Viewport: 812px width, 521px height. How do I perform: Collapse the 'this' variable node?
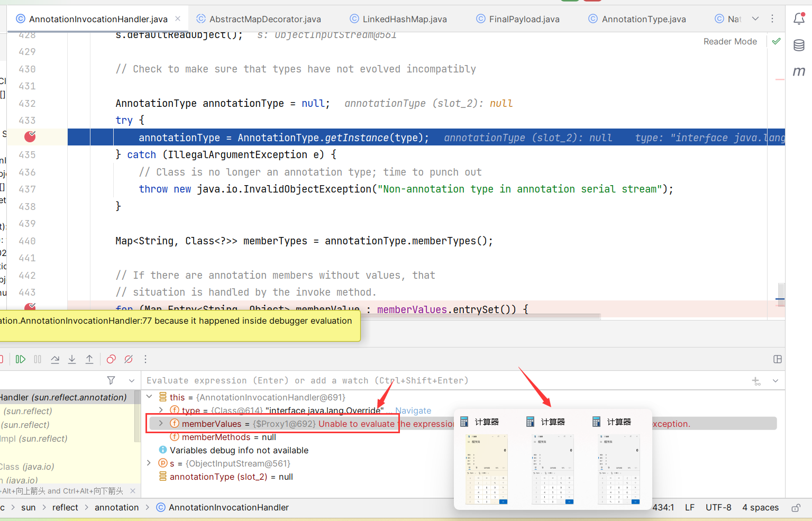coord(149,397)
